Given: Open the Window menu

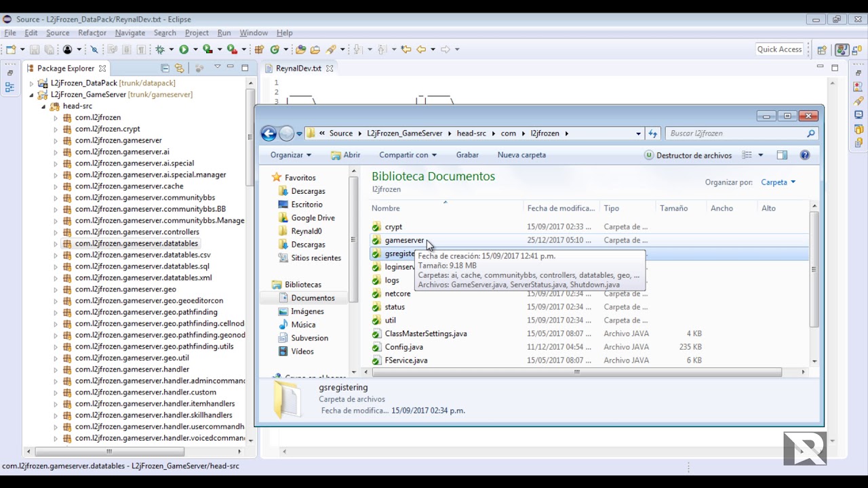Looking at the screenshot, I should 254,33.
